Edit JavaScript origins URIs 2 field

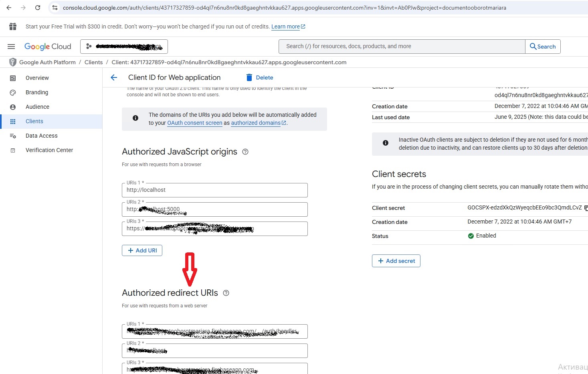click(x=215, y=209)
